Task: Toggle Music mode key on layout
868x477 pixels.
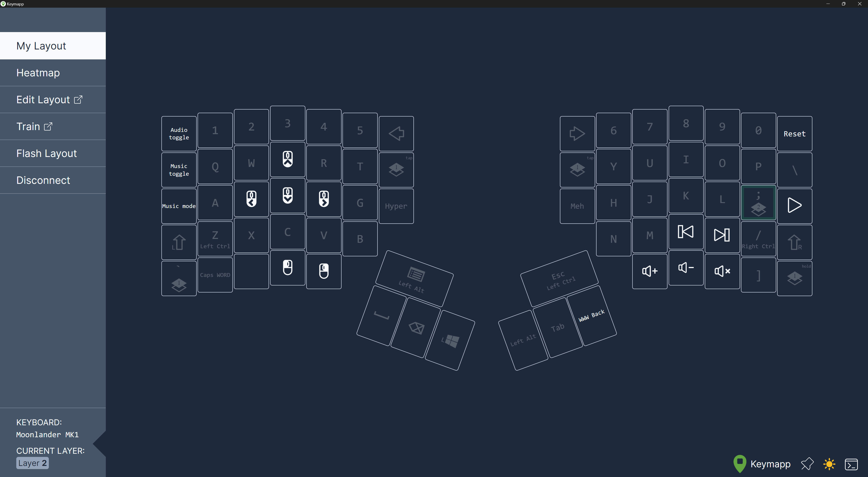Action: [178, 206]
